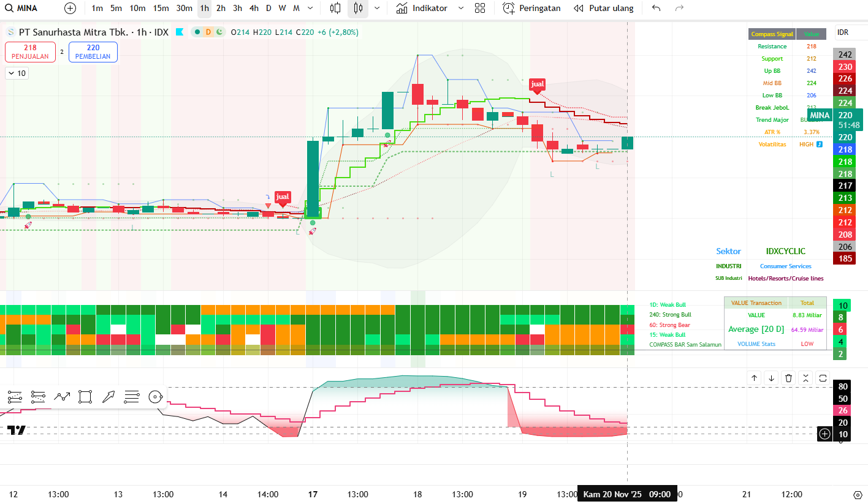The width and height of the screenshot is (868, 504).
Task: Select the 2h timeframe
Action: pos(221,8)
